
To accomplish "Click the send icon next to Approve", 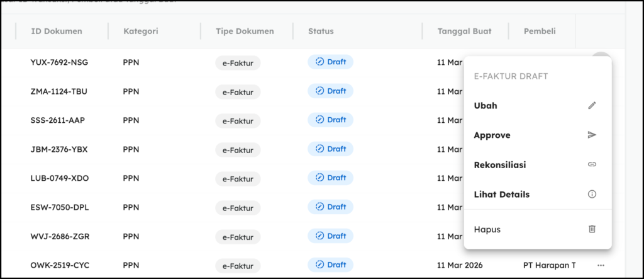I will (x=591, y=135).
